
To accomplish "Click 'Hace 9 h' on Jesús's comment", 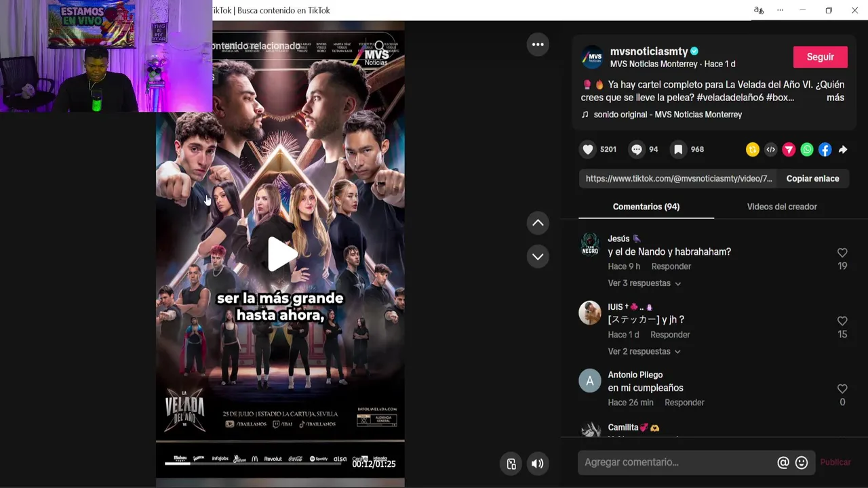I will click(624, 266).
